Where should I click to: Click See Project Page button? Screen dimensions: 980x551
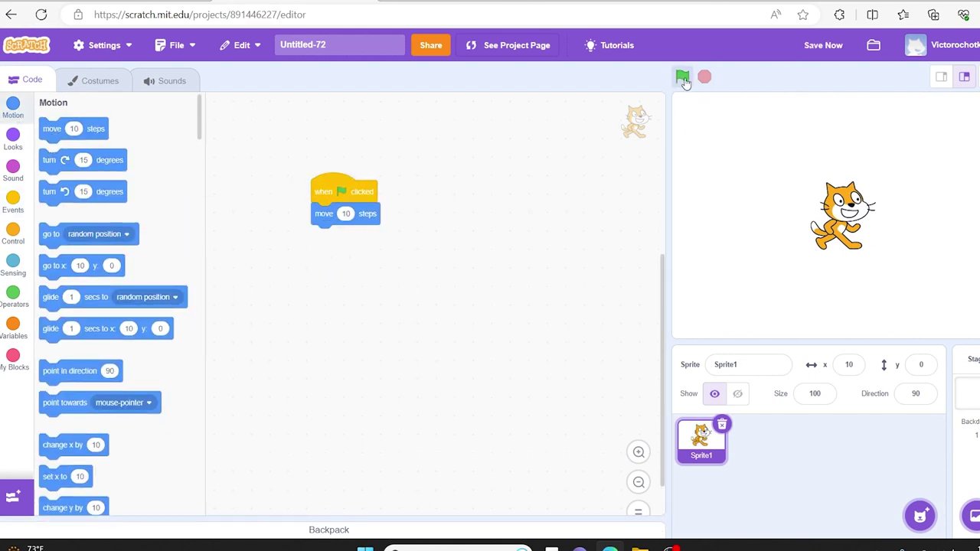tap(508, 45)
